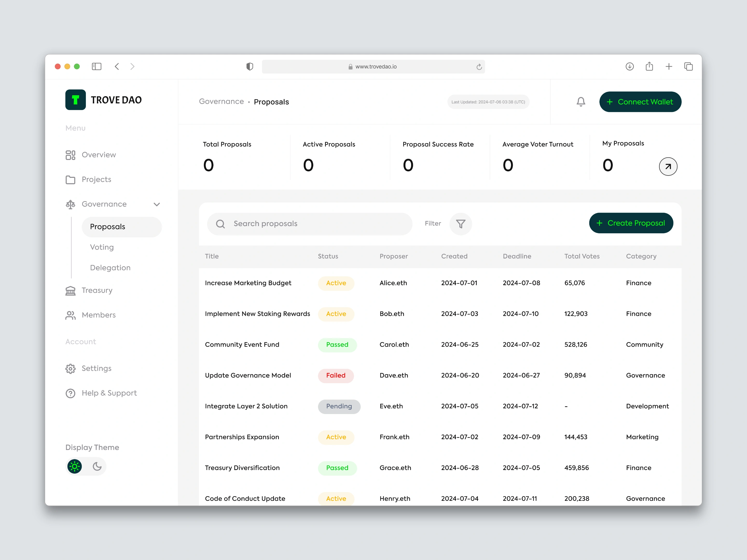Open the Delegation submenu item
Viewport: 747px width, 560px height.
[x=110, y=268]
